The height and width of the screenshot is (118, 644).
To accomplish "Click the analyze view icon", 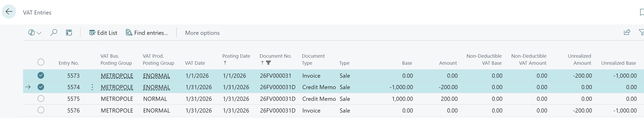I will point(69,33).
